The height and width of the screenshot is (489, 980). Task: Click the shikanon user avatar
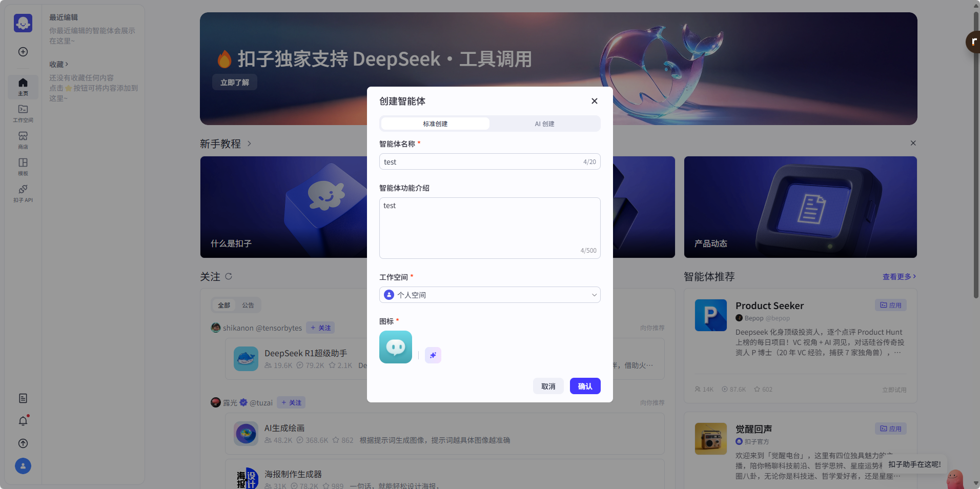tap(216, 328)
